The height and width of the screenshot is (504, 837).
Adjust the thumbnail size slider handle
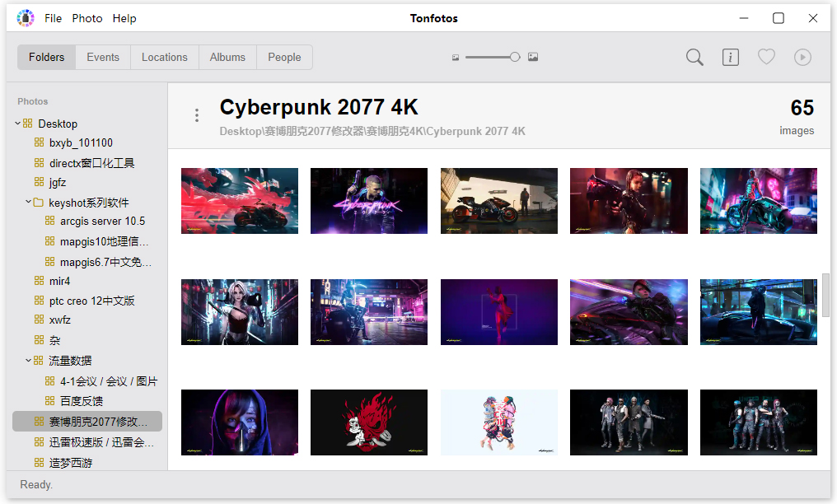(x=515, y=57)
